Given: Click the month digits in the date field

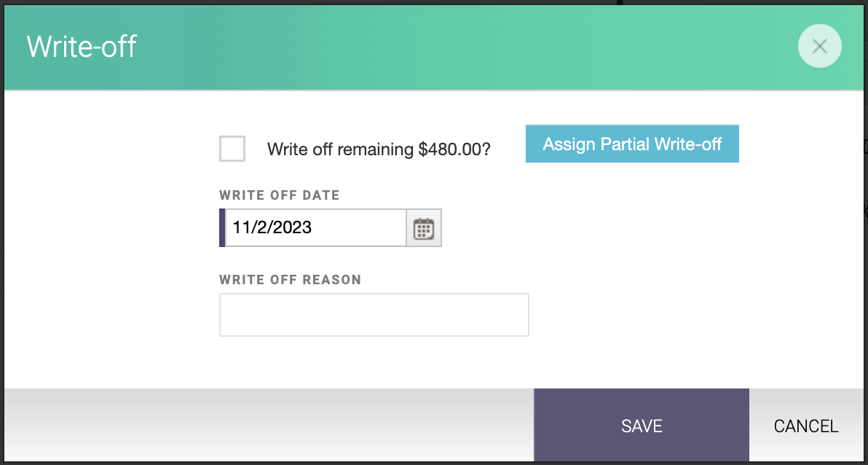Looking at the screenshot, I should click(x=239, y=227).
